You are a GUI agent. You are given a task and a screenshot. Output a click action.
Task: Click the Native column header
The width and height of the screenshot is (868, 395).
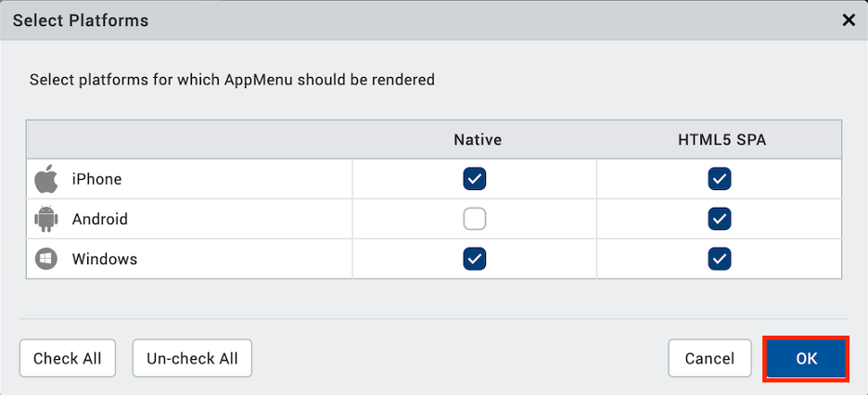tap(478, 140)
